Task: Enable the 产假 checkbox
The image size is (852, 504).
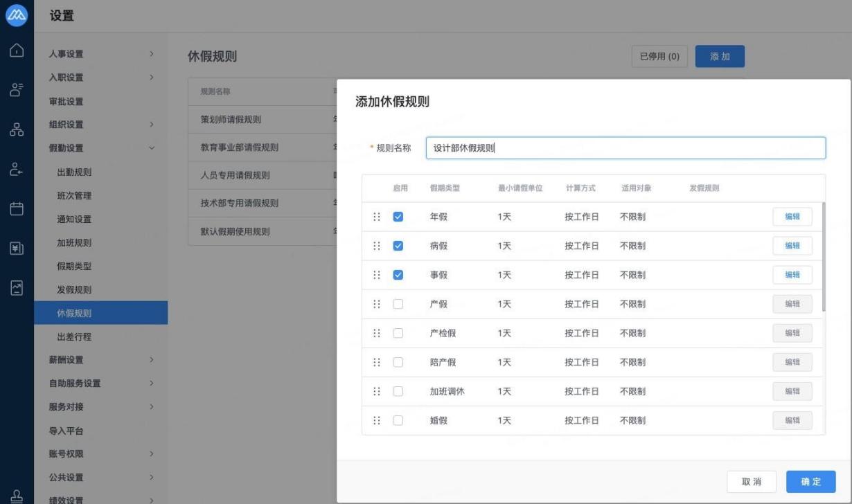Action: [x=398, y=304]
